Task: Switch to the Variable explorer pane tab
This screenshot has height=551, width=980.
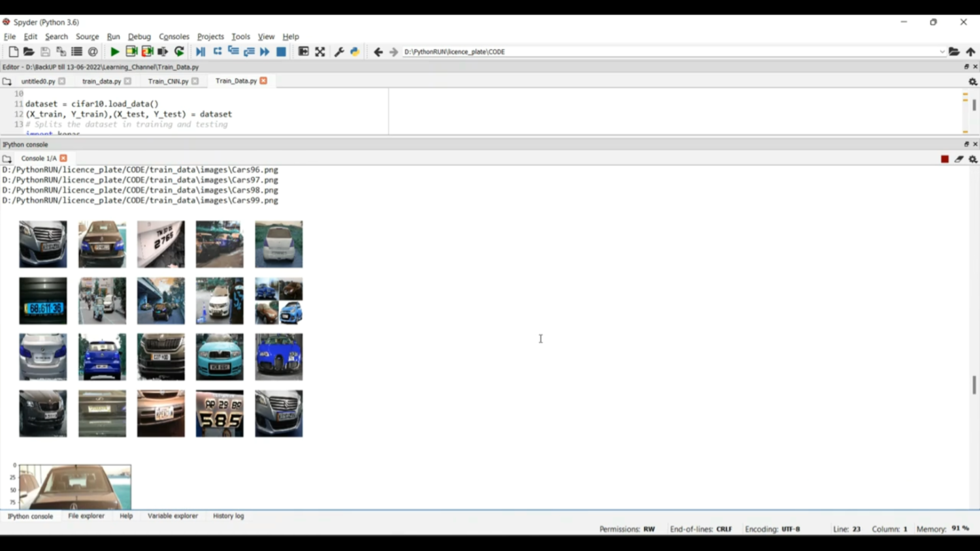Action: pyautogui.click(x=172, y=516)
